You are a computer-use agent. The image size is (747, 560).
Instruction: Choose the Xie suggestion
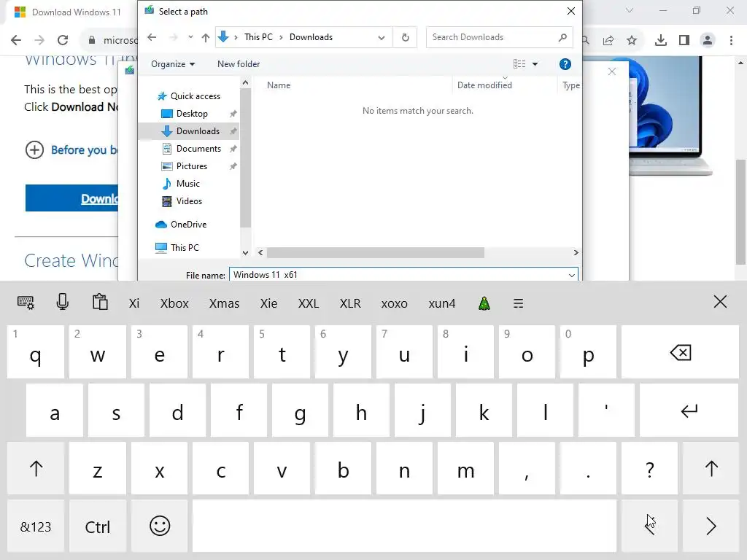coord(268,303)
